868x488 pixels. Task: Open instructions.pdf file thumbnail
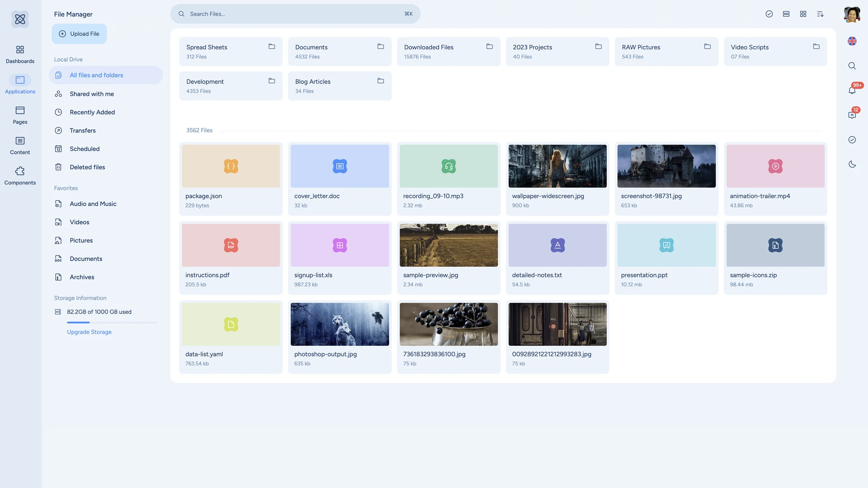tap(231, 245)
